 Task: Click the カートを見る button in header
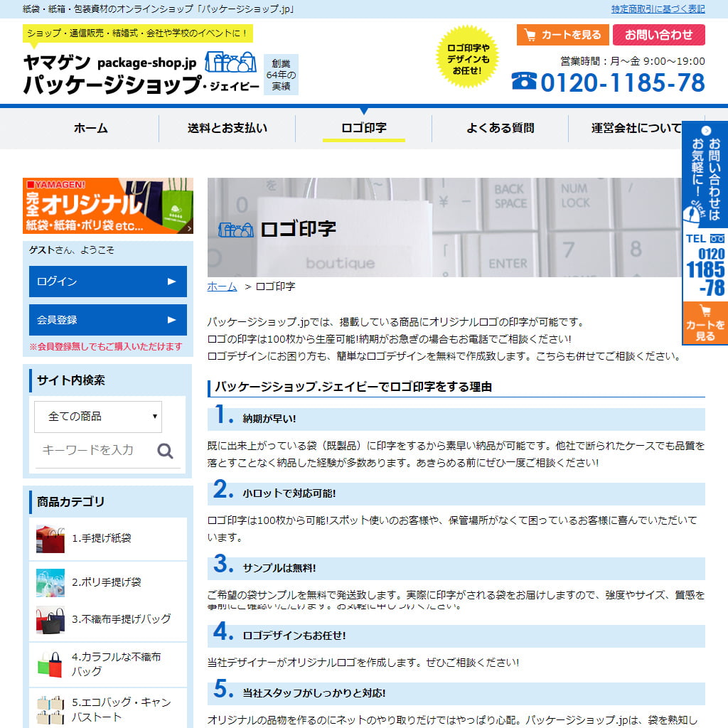click(x=562, y=35)
